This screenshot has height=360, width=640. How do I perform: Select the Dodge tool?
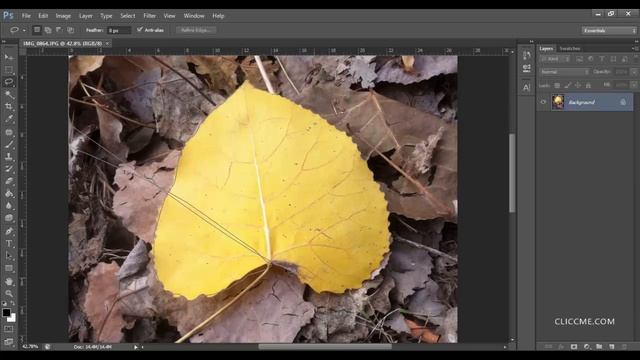(x=9, y=218)
